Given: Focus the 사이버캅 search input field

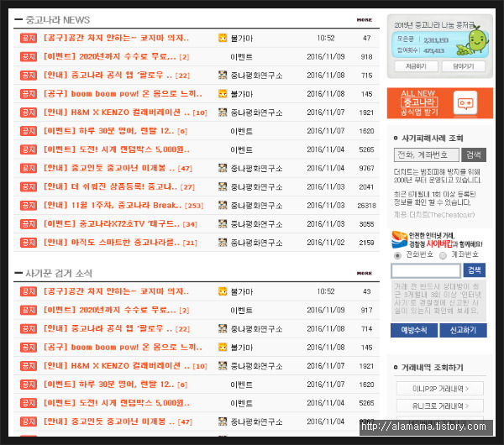Looking at the screenshot, I should pyautogui.click(x=426, y=270).
